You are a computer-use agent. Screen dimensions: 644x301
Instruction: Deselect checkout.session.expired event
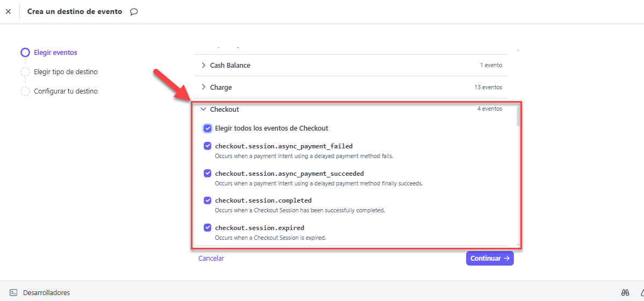pos(207,228)
